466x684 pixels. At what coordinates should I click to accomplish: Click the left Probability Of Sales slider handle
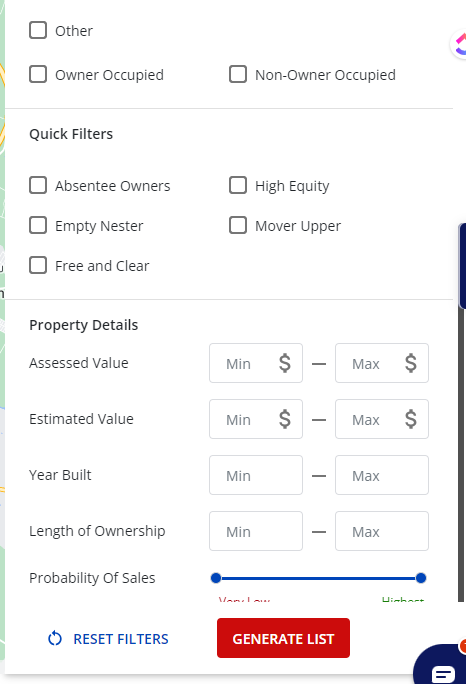(216, 578)
